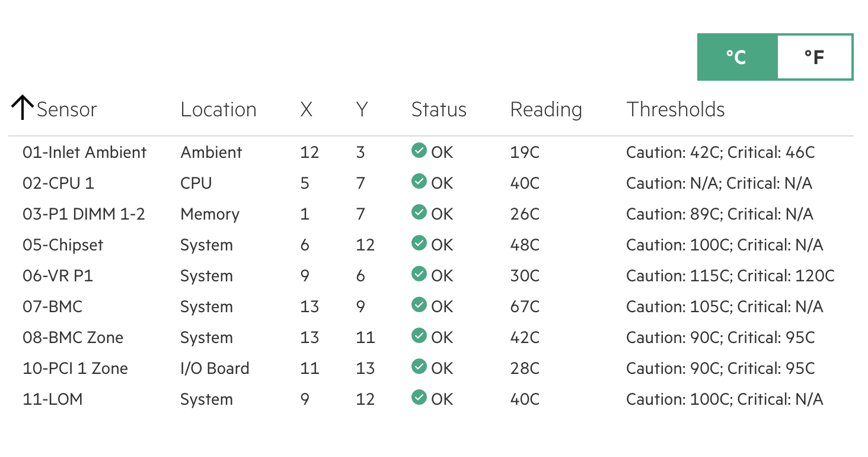Sort table by Location column
Image resolution: width=868 pixels, height=457 pixels.
click(218, 109)
